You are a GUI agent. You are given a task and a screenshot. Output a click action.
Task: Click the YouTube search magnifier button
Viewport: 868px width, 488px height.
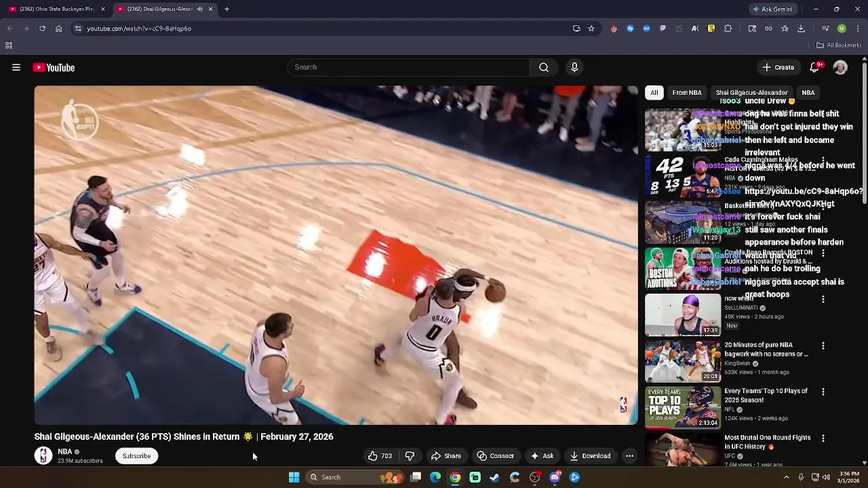click(544, 67)
